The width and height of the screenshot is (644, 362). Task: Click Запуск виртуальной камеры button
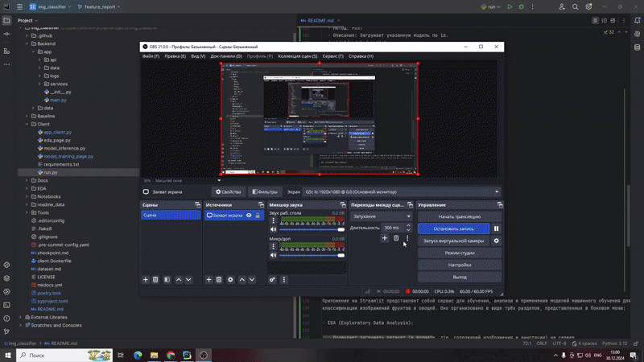pos(454,241)
